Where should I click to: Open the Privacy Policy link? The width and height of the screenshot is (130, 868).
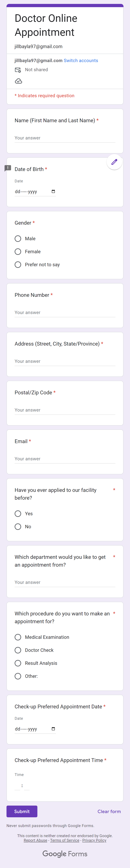tap(94, 840)
